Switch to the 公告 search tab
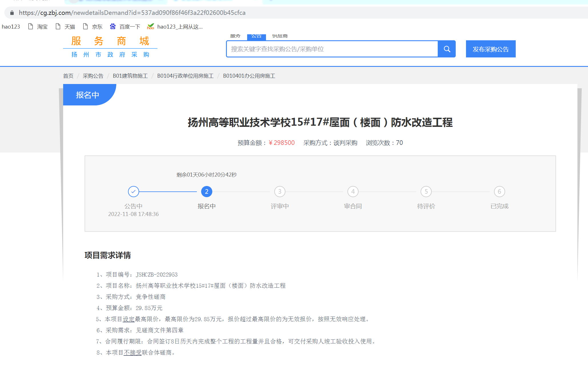Image resolution: width=588 pixels, height=368 pixels. click(256, 36)
